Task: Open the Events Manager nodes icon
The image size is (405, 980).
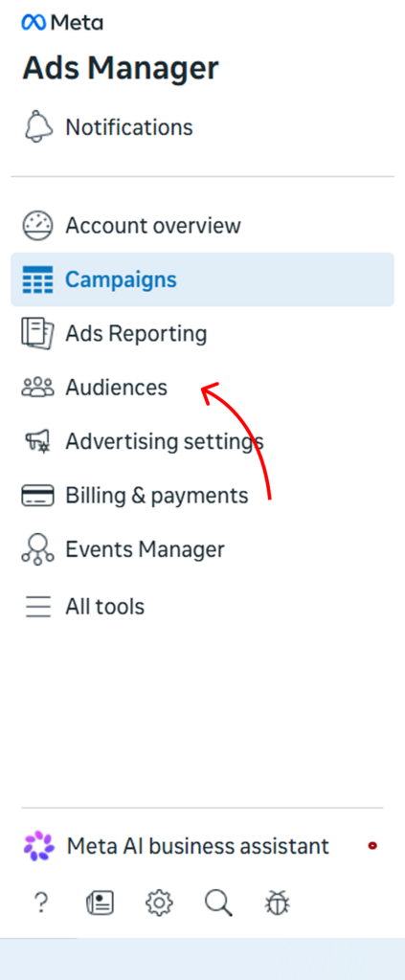Action: (x=37, y=550)
